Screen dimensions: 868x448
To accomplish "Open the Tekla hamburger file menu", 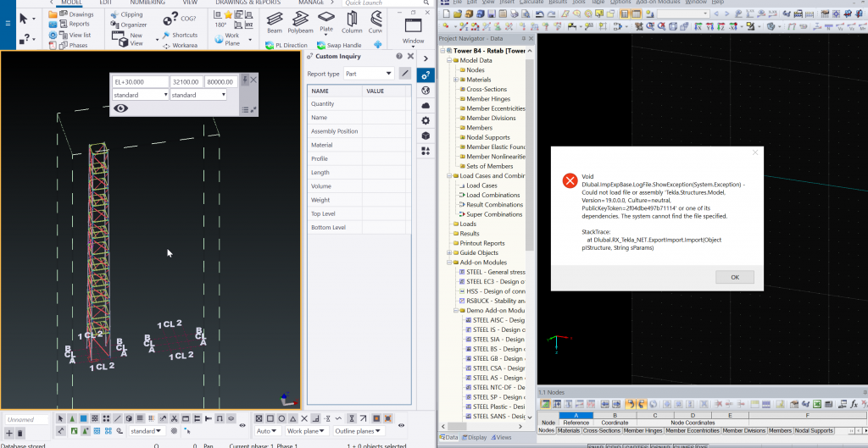I will click(7, 23).
